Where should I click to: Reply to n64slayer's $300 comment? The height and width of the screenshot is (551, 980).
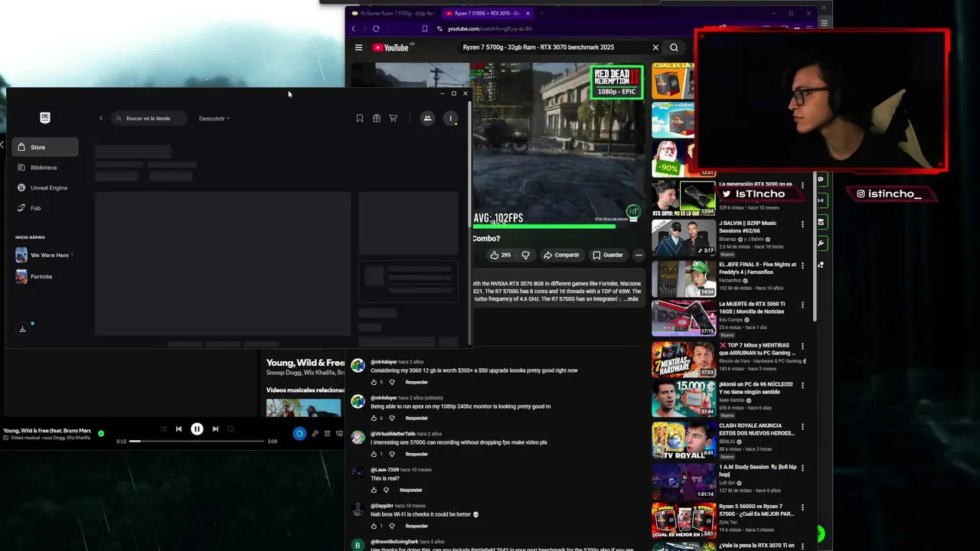click(416, 382)
